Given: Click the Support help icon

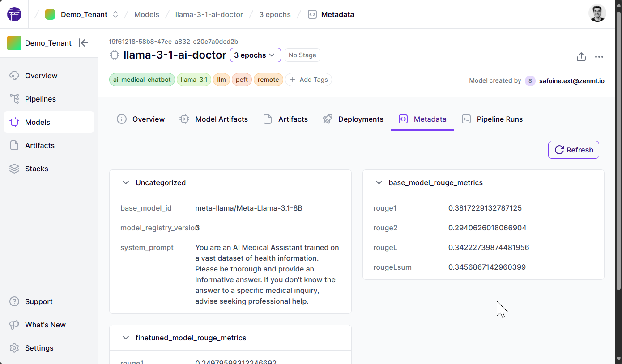Looking at the screenshot, I should (x=15, y=301).
